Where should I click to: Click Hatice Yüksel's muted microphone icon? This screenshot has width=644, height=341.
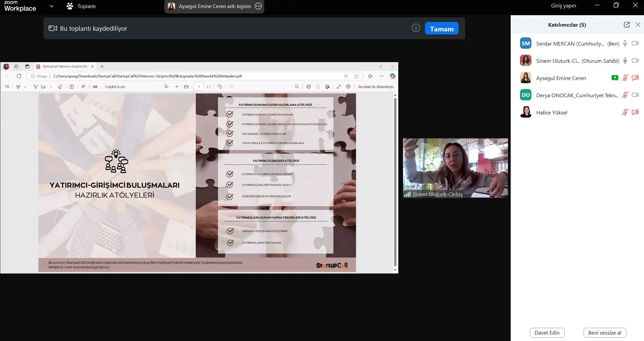click(625, 112)
